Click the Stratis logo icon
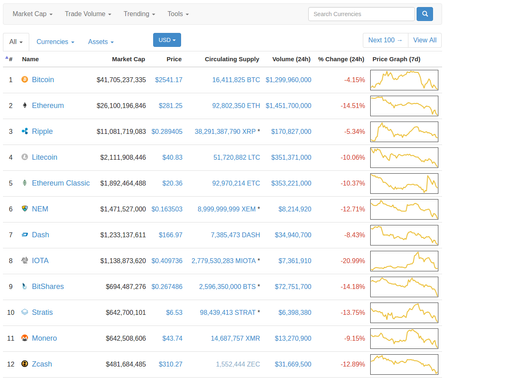This screenshot has height=380, width=508. (x=25, y=312)
